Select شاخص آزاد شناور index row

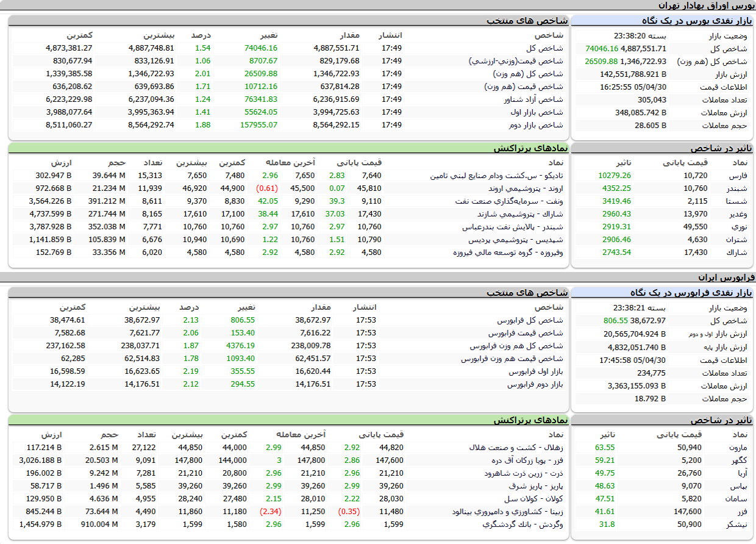[x=290, y=99]
